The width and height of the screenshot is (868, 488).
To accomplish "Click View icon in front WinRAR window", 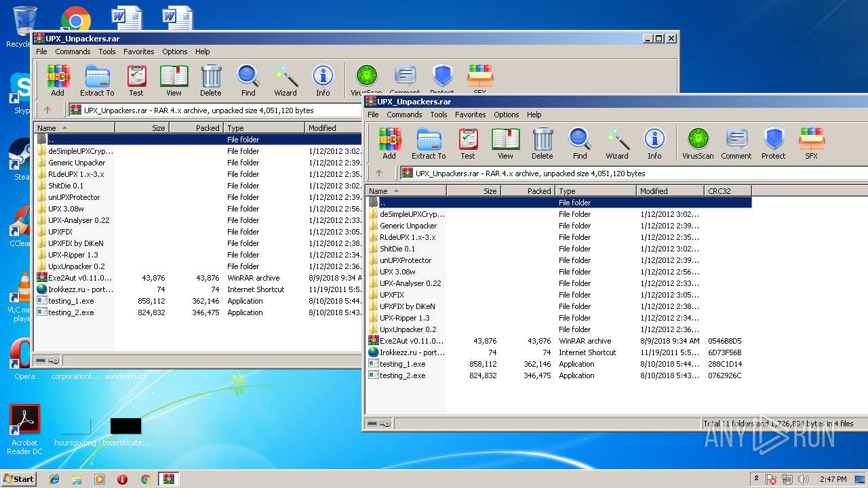I will [x=505, y=144].
